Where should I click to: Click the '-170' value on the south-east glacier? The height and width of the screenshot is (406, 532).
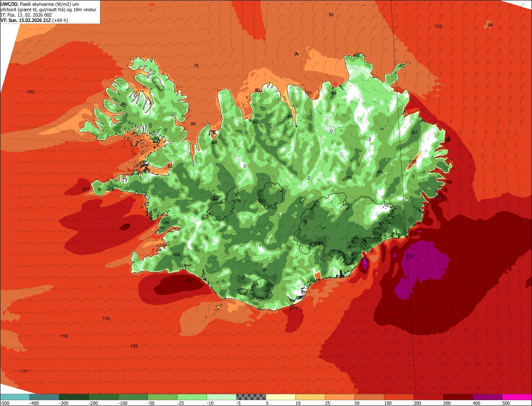click(x=377, y=240)
